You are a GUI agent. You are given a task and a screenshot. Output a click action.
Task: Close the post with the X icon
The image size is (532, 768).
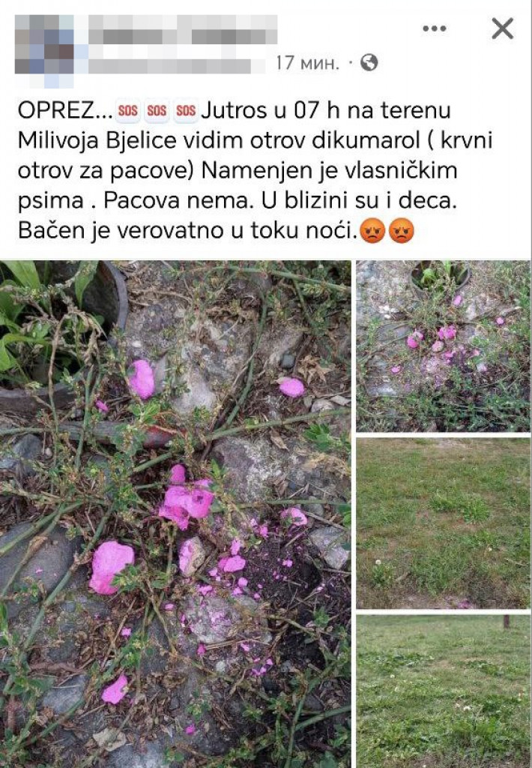(x=503, y=28)
